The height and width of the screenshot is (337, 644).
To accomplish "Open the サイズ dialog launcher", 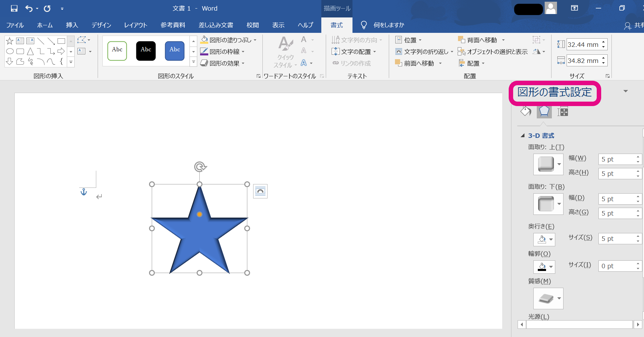I will coord(608,76).
